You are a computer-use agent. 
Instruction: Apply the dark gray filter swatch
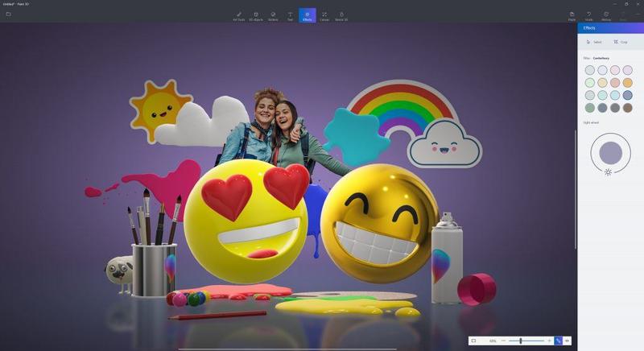[x=615, y=108]
